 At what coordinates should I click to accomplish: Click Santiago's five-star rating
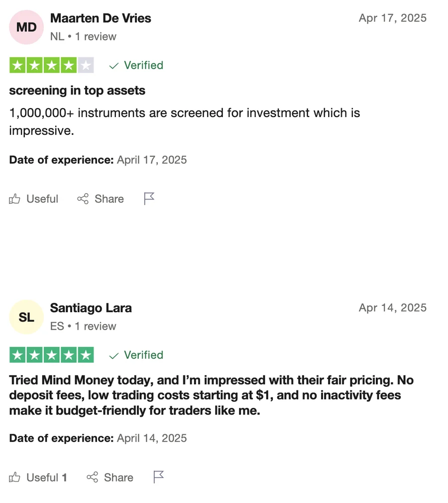pyautogui.click(x=51, y=355)
